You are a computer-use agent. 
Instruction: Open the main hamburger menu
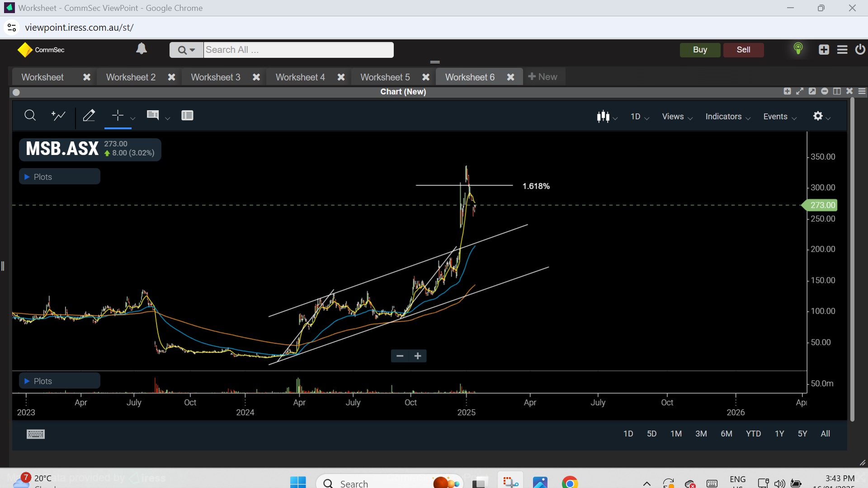click(x=842, y=50)
